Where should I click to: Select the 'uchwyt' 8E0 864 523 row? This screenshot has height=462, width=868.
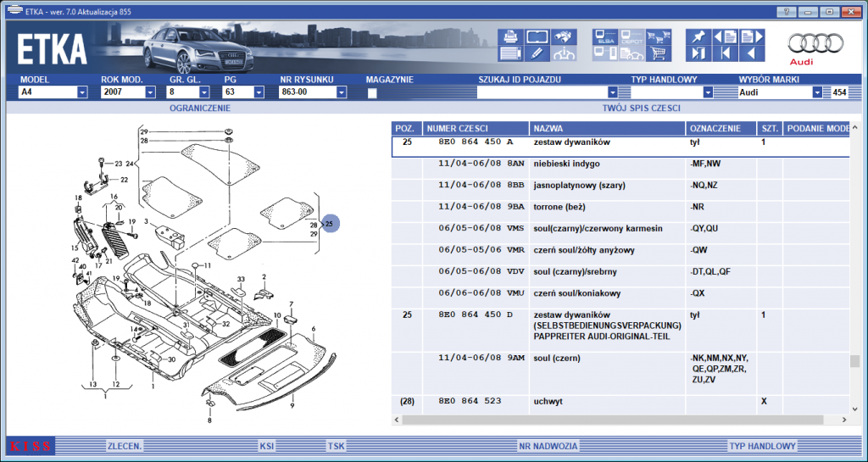coord(620,405)
